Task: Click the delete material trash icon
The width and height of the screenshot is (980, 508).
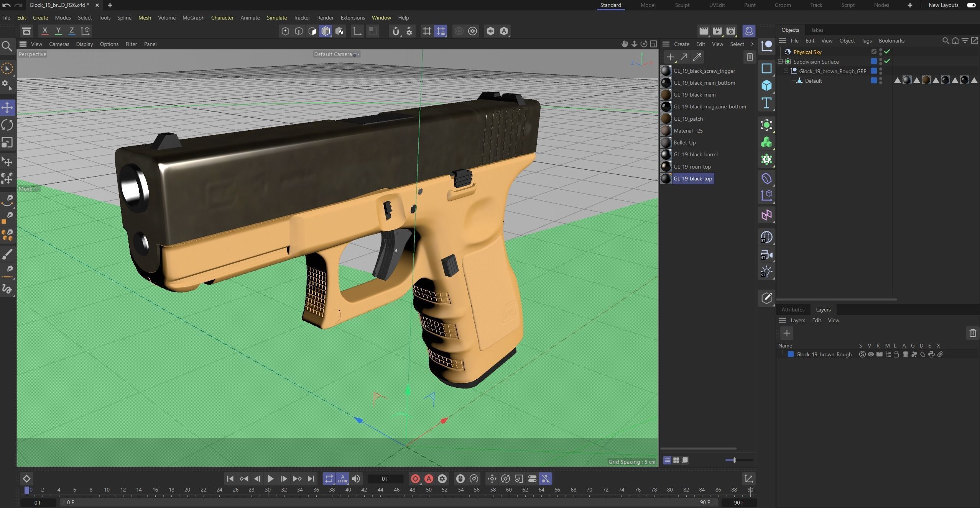Action: click(x=750, y=57)
